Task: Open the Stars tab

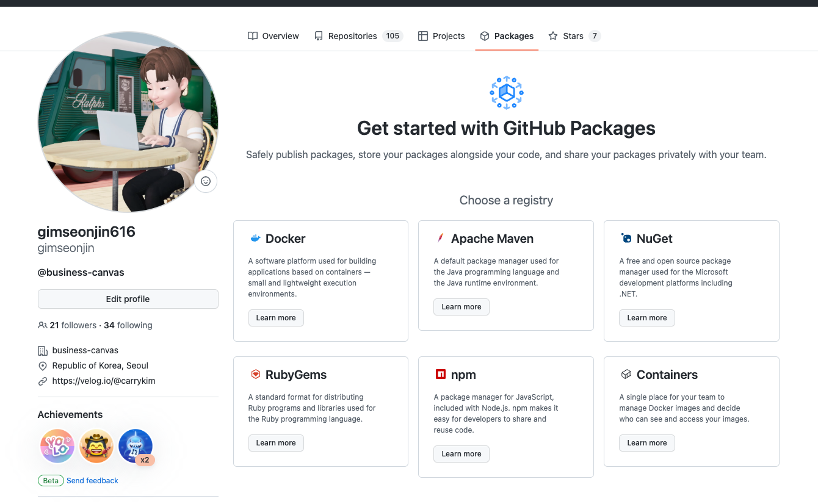Action: tap(574, 36)
